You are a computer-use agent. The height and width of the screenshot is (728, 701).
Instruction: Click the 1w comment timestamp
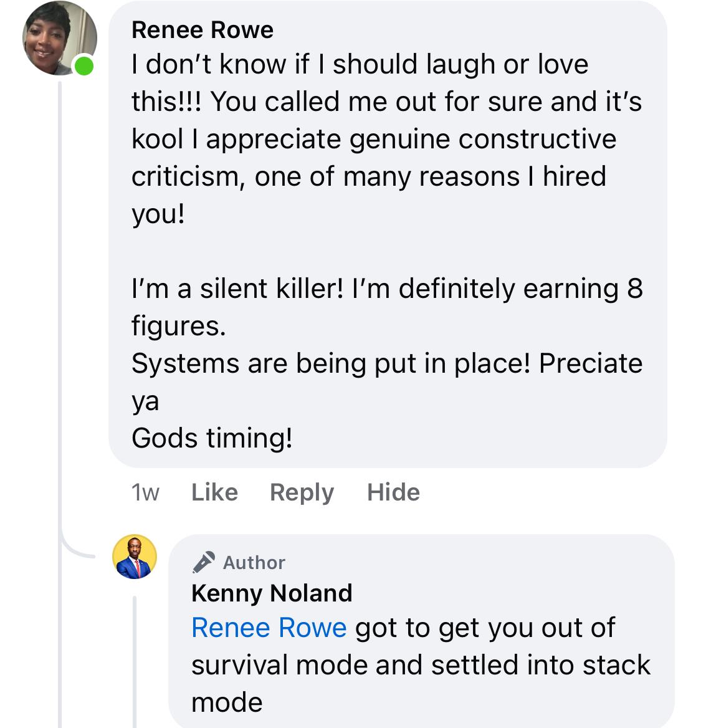[145, 492]
